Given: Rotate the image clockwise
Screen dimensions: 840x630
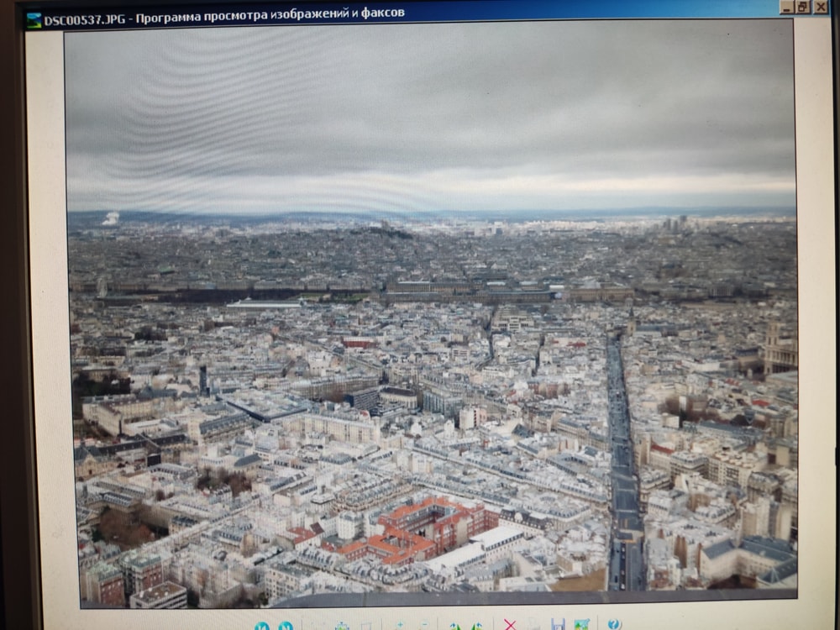Looking at the screenshot, I should tap(454, 626).
